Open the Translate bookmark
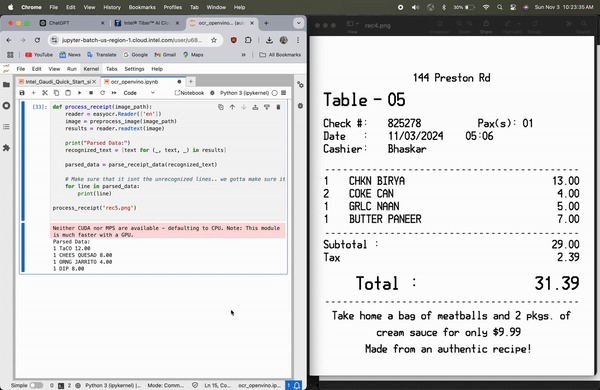Viewport: 600px width, 390px height. coord(102,55)
